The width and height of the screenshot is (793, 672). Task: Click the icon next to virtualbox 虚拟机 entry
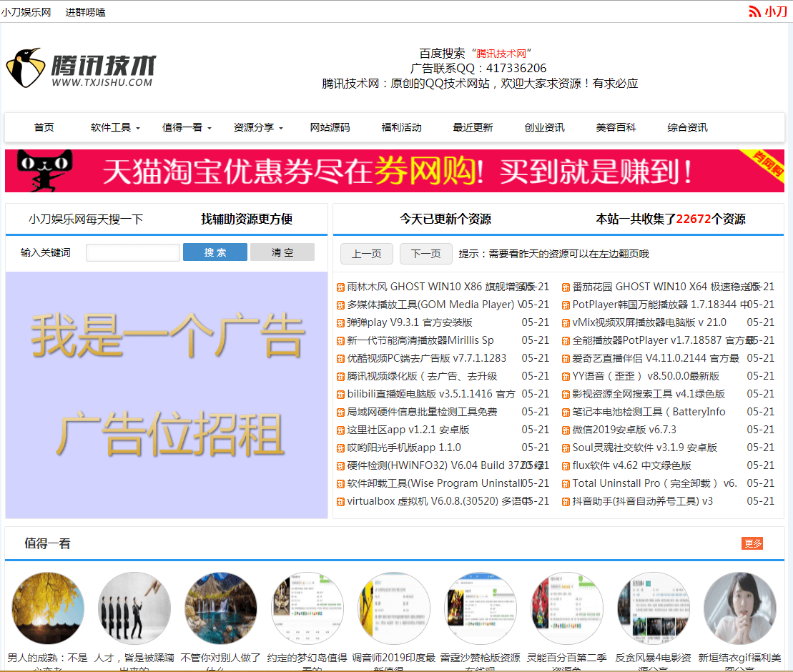pos(340,500)
